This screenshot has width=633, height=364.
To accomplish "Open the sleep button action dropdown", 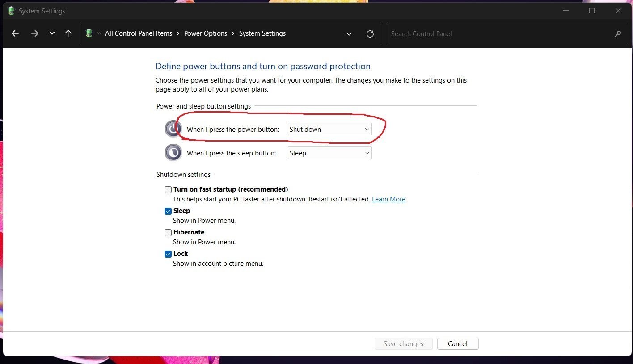I will (329, 153).
